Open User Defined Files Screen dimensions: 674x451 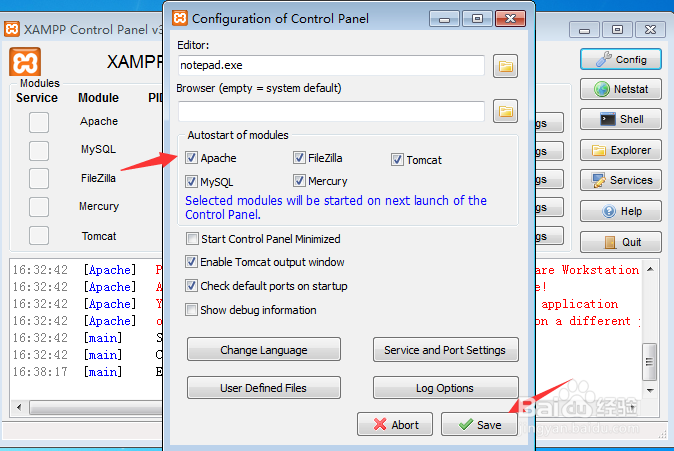click(x=264, y=387)
